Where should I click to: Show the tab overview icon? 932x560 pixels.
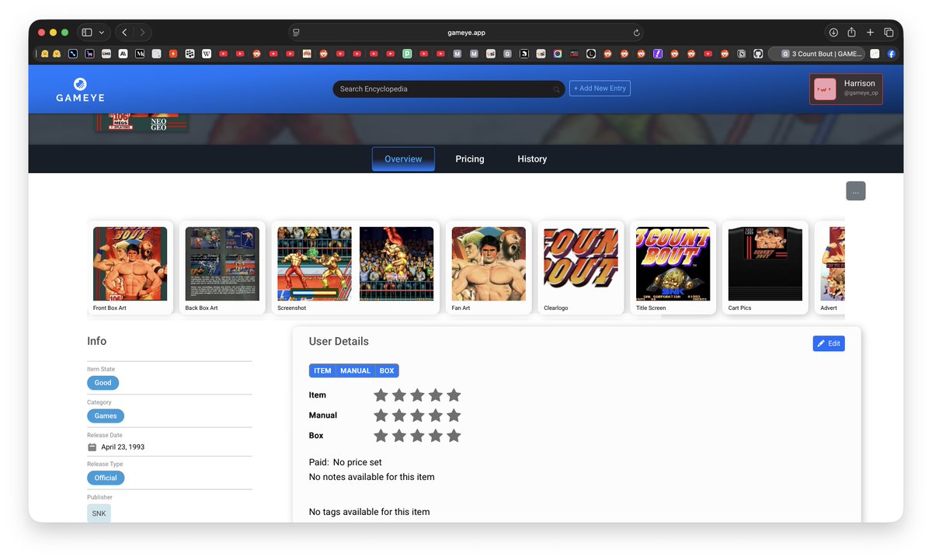point(889,33)
